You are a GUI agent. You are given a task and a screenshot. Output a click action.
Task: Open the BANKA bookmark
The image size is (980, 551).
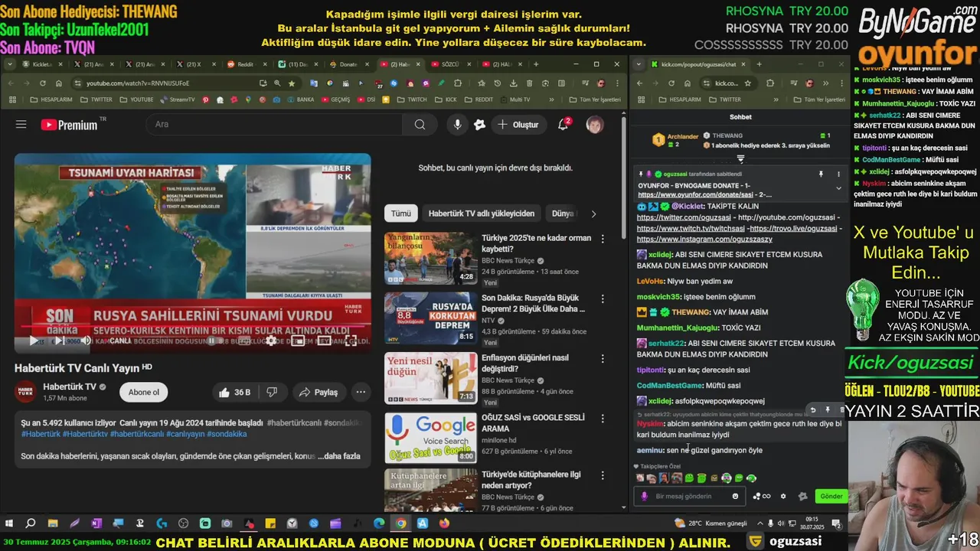pos(300,99)
